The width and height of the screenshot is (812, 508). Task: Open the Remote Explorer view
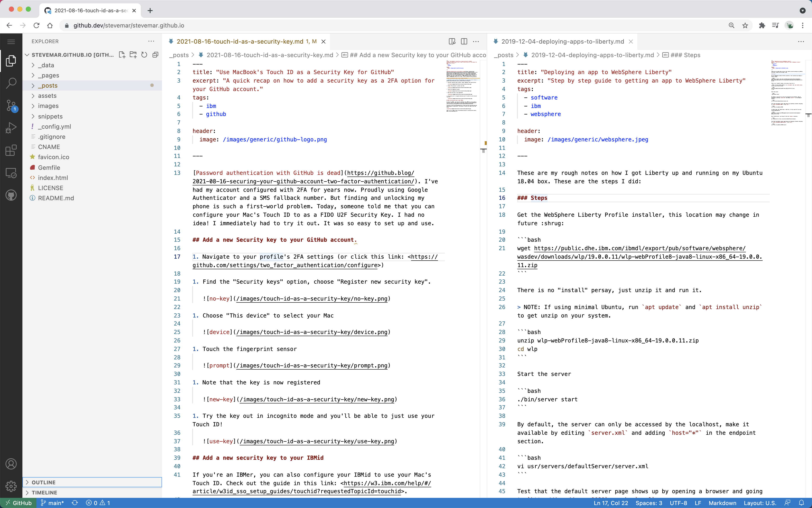pyautogui.click(x=11, y=173)
